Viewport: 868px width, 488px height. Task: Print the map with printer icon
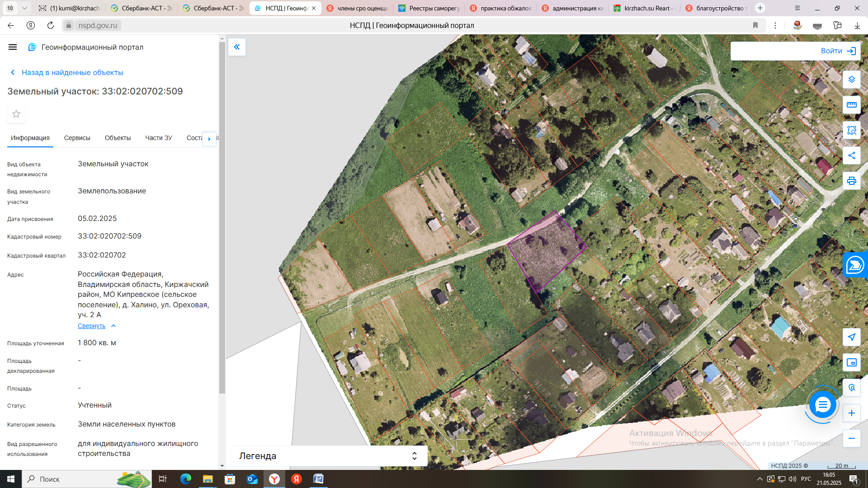click(851, 181)
